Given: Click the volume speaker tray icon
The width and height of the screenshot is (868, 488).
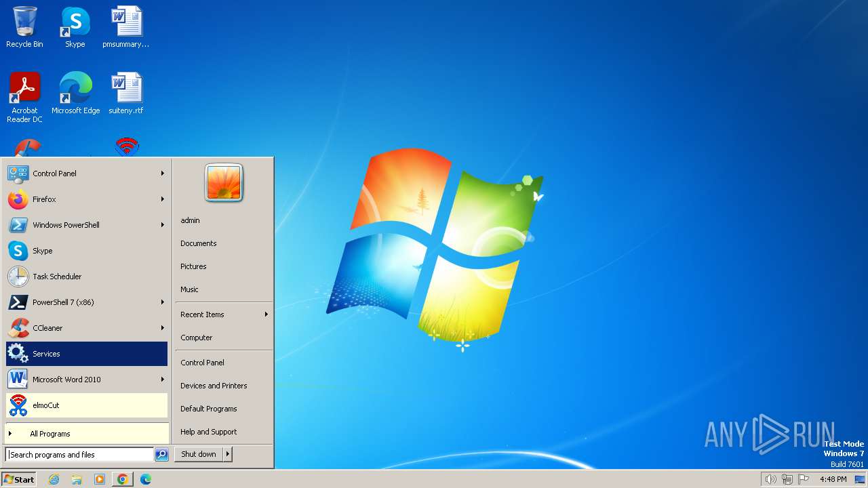Looking at the screenshot, I should tap(770, 479).
